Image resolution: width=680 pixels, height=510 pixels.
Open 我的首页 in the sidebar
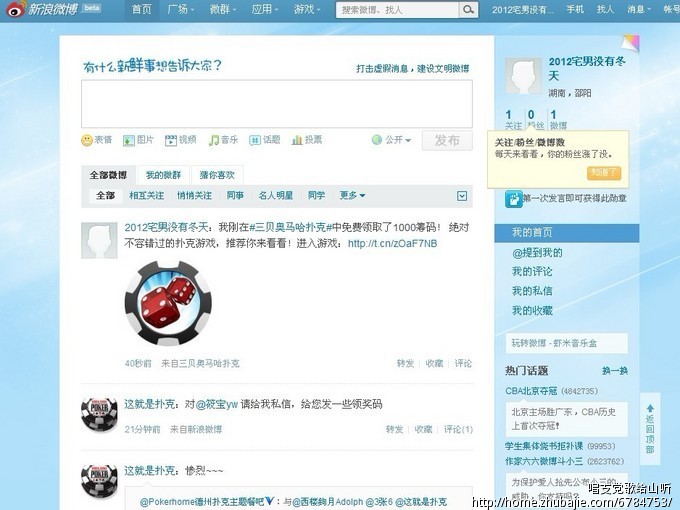[567, 233]
